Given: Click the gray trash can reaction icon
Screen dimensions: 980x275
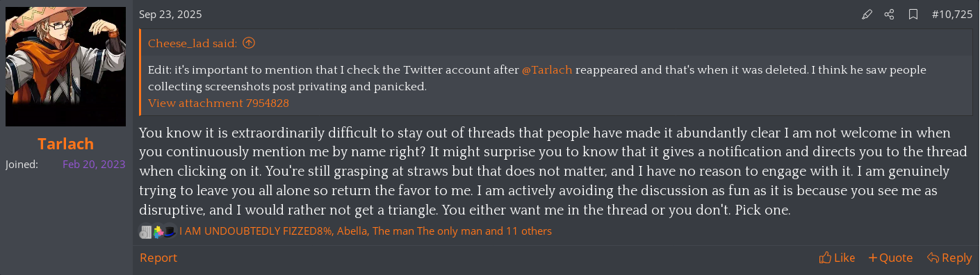Looking at the screenshot, I should (145, 231).
